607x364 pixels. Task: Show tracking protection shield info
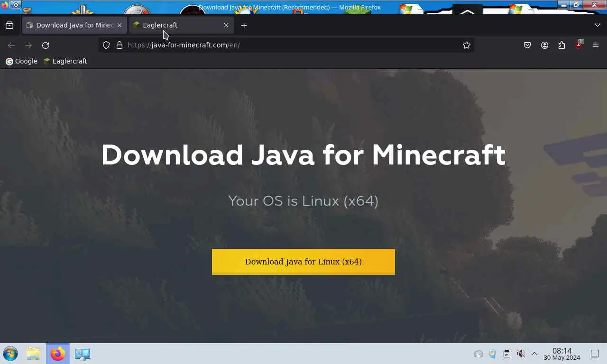tap(106, 45)
